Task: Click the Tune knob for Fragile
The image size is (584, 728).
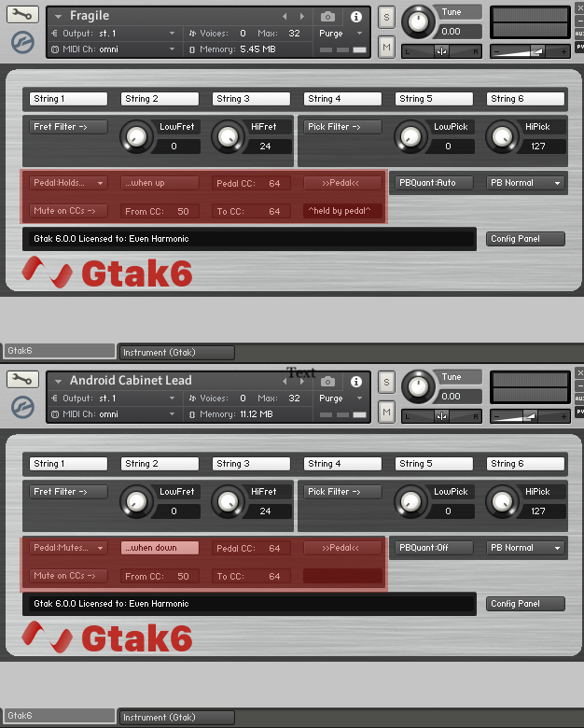Action: [419, 20]
